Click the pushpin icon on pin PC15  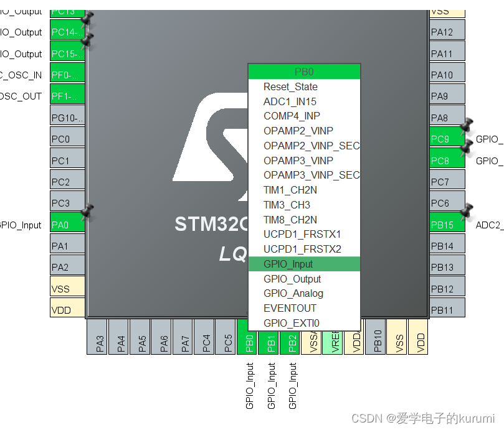coord(88,41)
